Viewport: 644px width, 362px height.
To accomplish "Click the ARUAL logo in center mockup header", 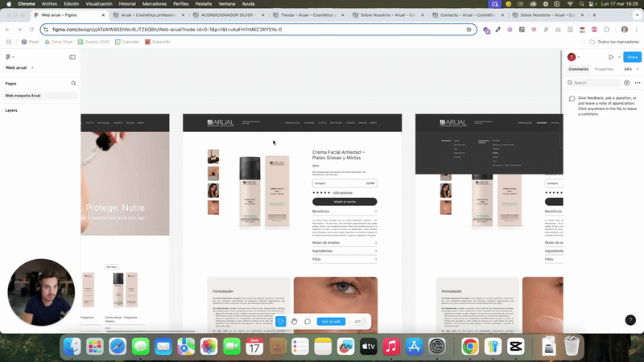I will click(x=221, y=123).
